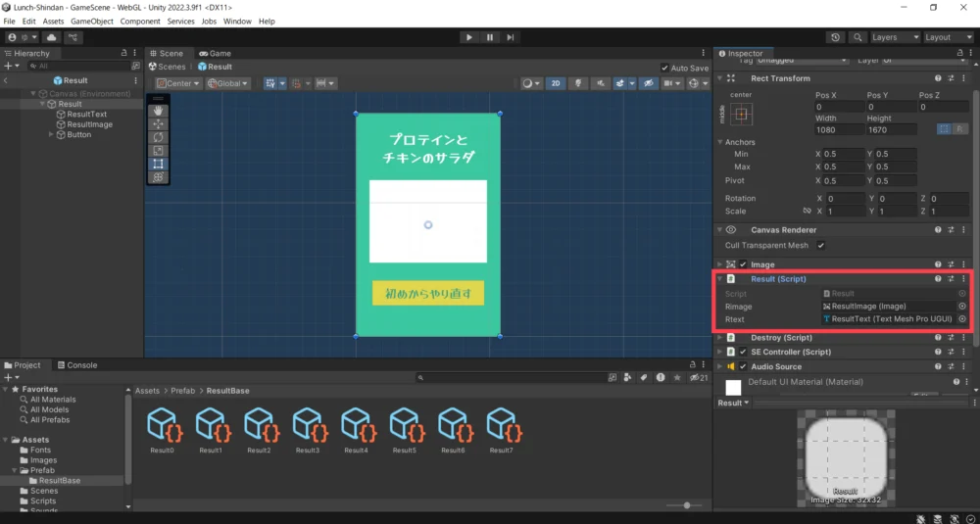980x524 pixels.
Task: Select the Rotate tool in scene overlay
Action: 158,137
